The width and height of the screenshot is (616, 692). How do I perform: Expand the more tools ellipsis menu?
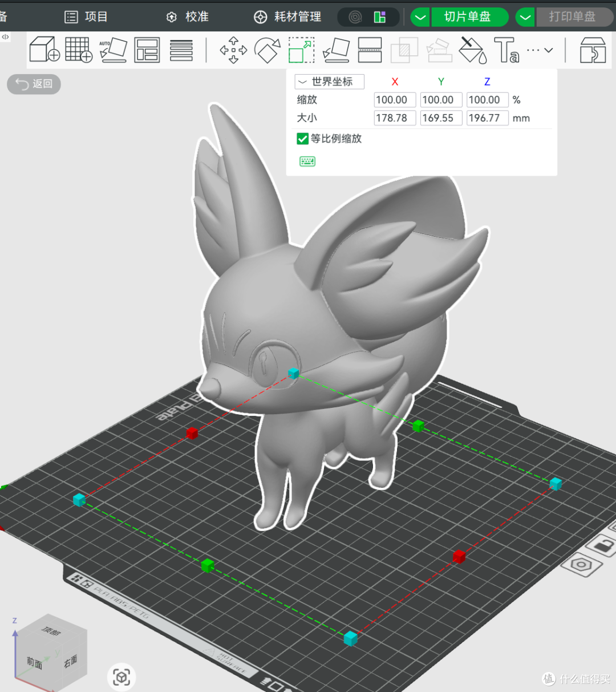[x=540, y=50]
